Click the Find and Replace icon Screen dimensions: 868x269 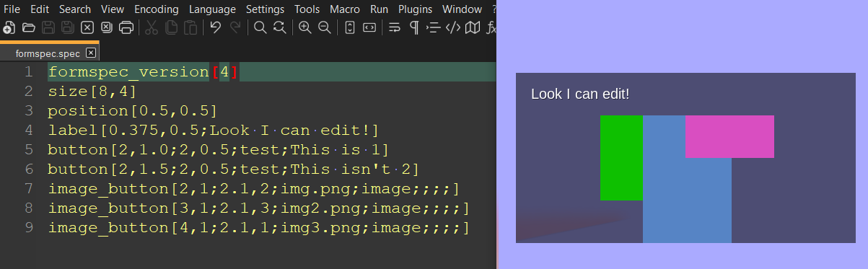[x=280, y=28]
